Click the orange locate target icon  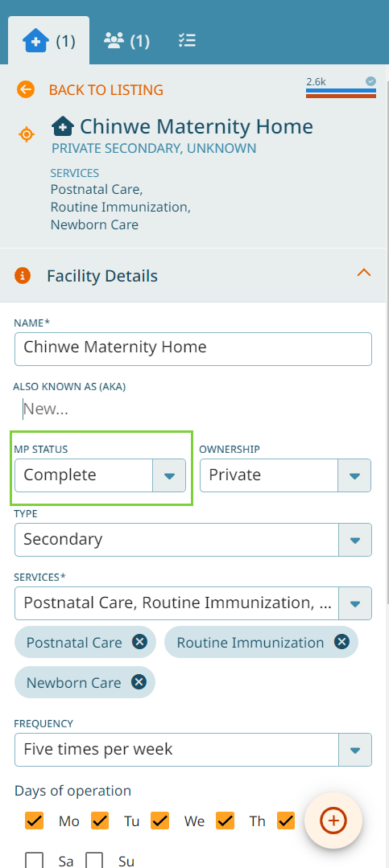[27, 134]
